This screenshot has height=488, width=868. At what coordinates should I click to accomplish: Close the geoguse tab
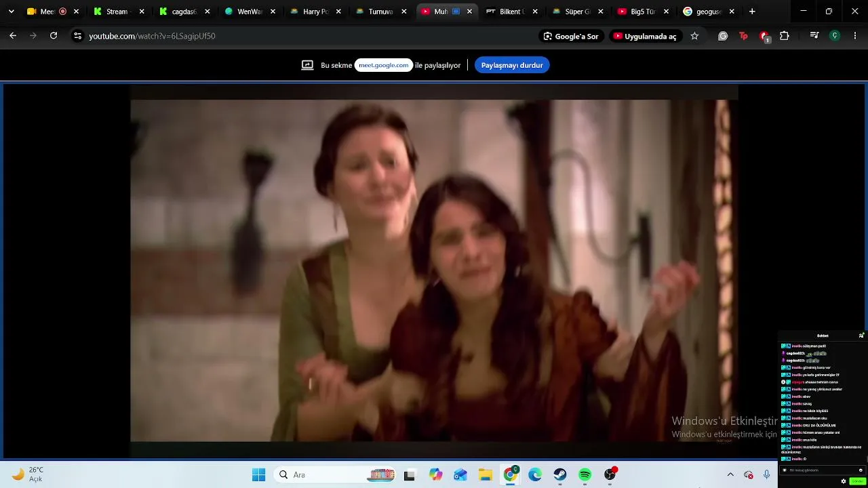pos(732,12)
